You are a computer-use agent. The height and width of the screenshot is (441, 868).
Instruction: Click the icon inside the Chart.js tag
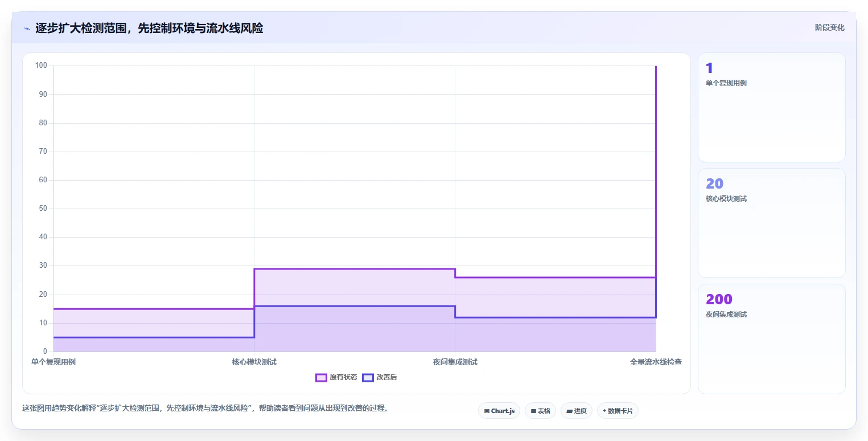coord(487,411)
